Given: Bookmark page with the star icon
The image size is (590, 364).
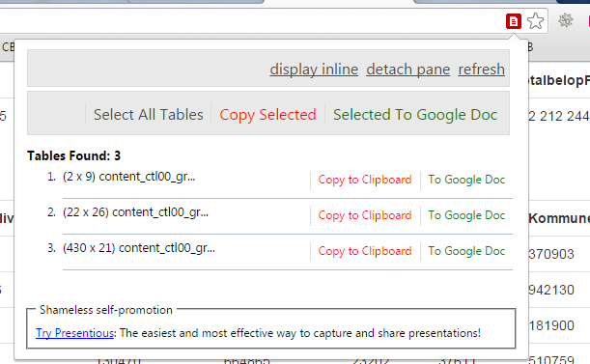Looking at the screenshot, I should click(535, 21).
